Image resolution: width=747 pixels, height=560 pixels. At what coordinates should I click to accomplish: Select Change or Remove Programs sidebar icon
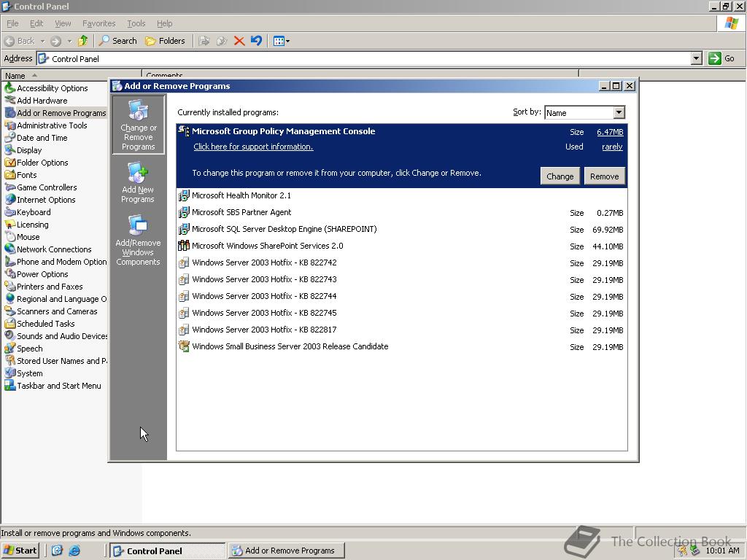138,125
